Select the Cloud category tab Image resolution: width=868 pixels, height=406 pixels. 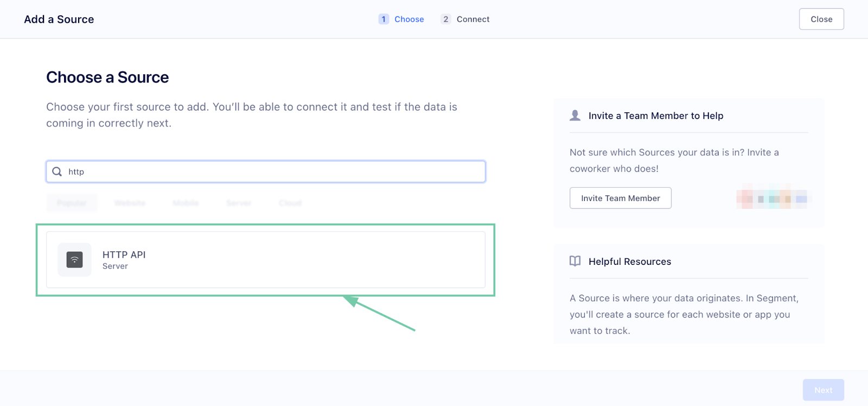pos(290,203)
